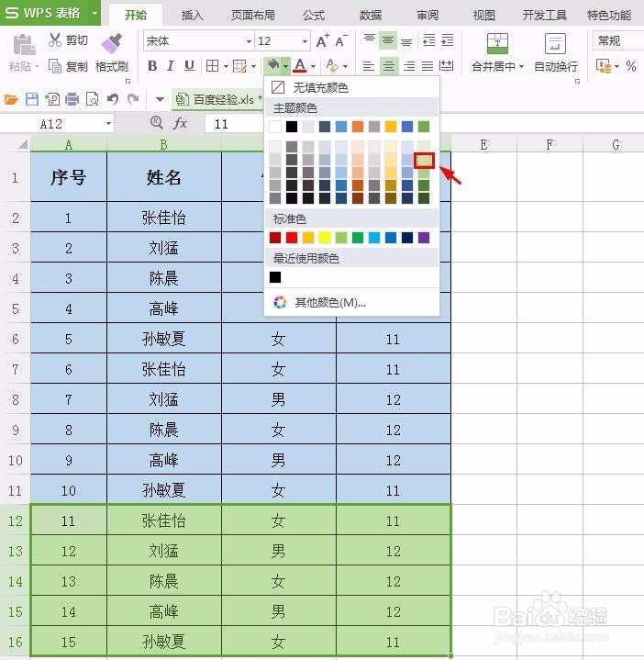Click the percent style icon
The image size is (644, 660).
tap(630, 66)
